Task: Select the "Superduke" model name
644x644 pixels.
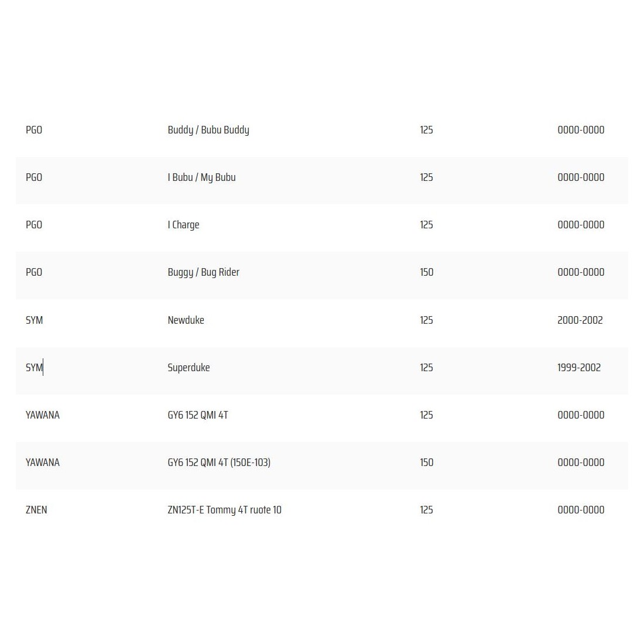Action: point(189,368)
